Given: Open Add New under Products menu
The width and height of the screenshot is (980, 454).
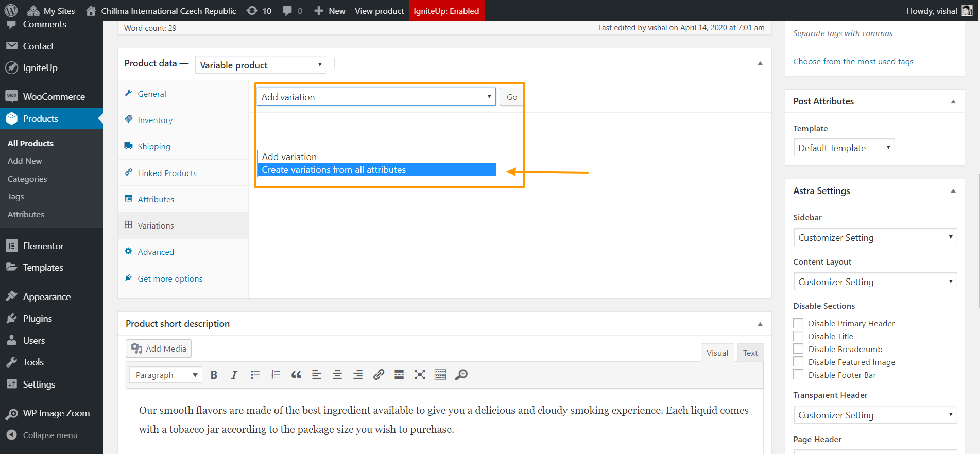Looking at the screenshot, I should coord(25,161).
